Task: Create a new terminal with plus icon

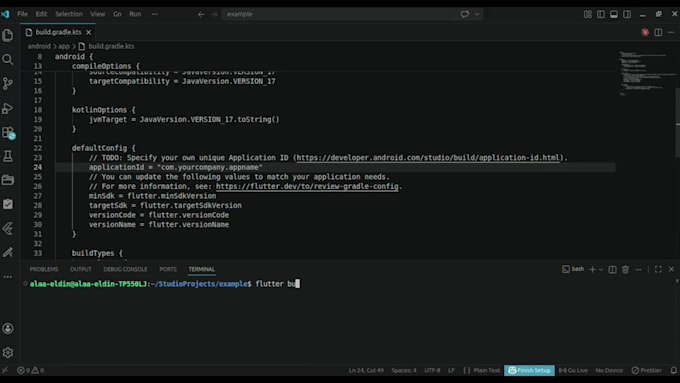Action: click(592, 269)
